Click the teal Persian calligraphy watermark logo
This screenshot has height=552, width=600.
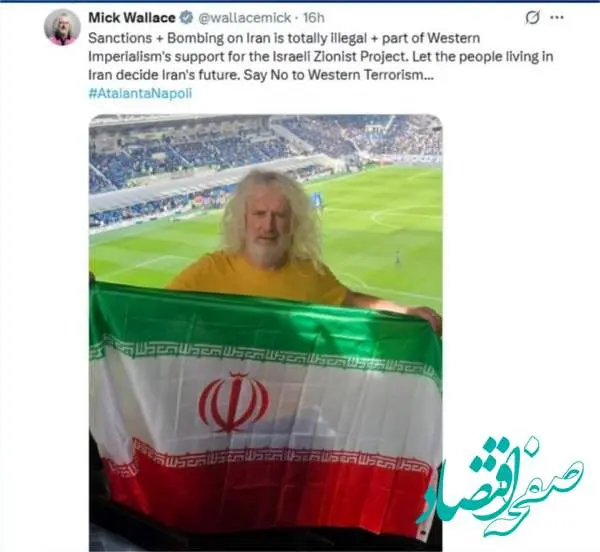[499, 486]
